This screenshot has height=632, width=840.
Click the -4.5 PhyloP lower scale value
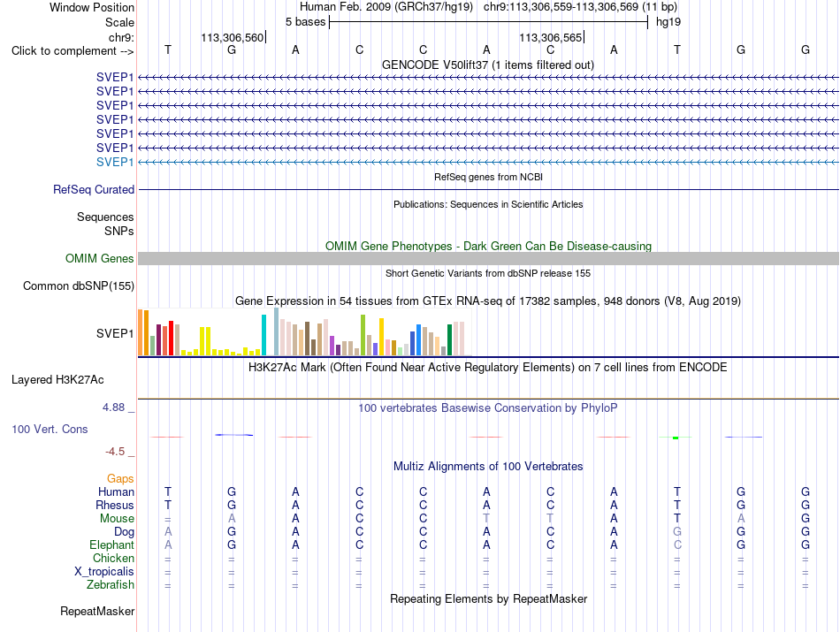click(x=115, y=452)
